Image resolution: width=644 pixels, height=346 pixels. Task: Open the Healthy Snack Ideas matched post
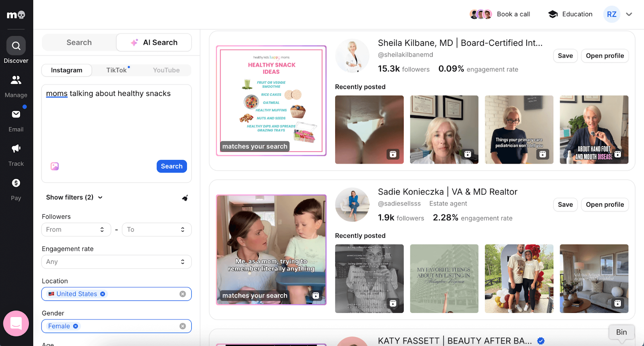[271, 101]
